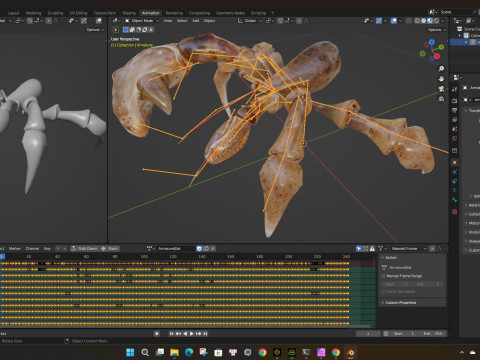Click the pan hand viewport gizmo
This screenshot has height=360, width=480.
point(441,79)
